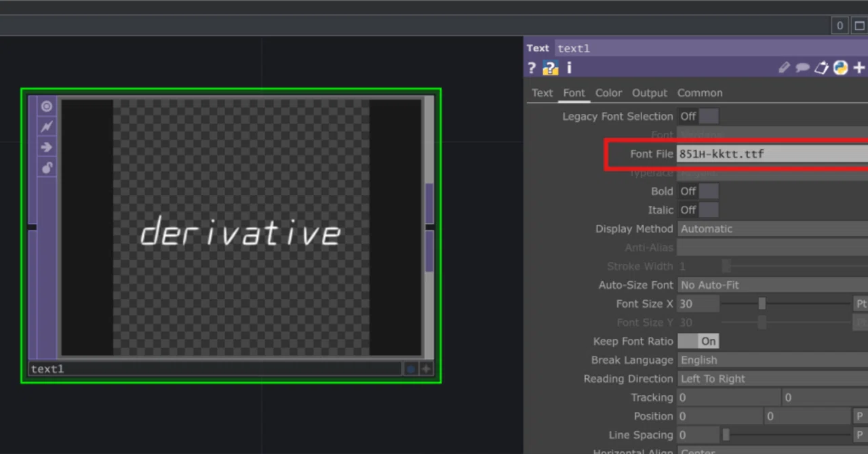
Task: Click the square pane icon at top right
Action: coord(859,26)
